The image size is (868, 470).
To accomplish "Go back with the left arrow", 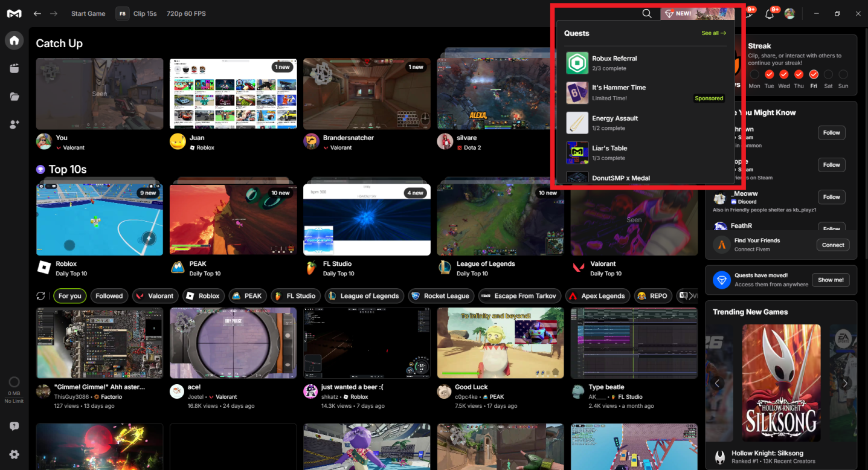I will (37, 13).
